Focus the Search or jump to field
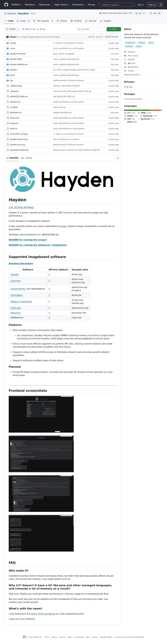The height and width of the screenshot is (644, 167). tap(116, 5)
